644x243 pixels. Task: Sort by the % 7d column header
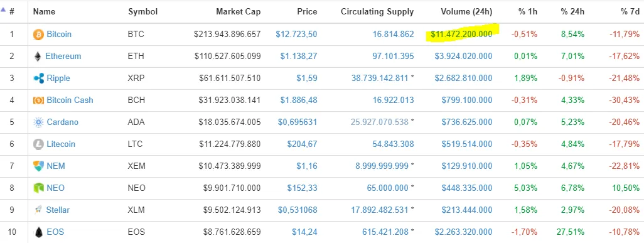tap(630, 12)
